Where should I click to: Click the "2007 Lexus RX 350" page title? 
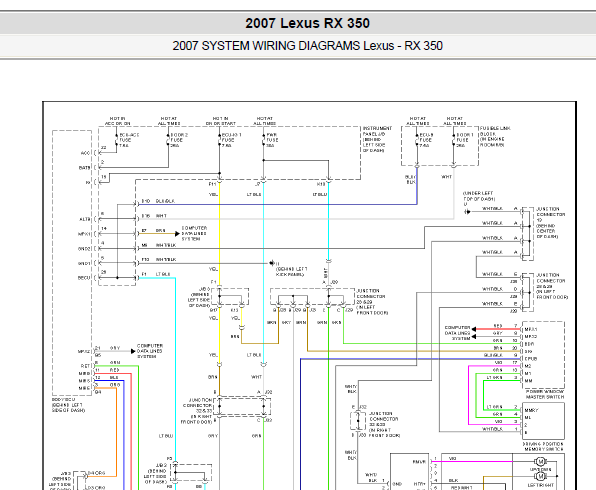click(307, 23)
